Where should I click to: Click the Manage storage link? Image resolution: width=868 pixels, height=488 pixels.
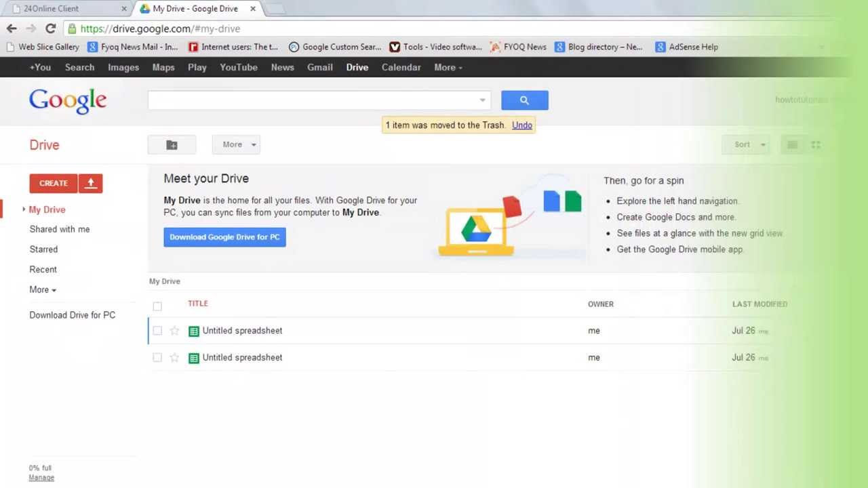[x=41, y=477]
